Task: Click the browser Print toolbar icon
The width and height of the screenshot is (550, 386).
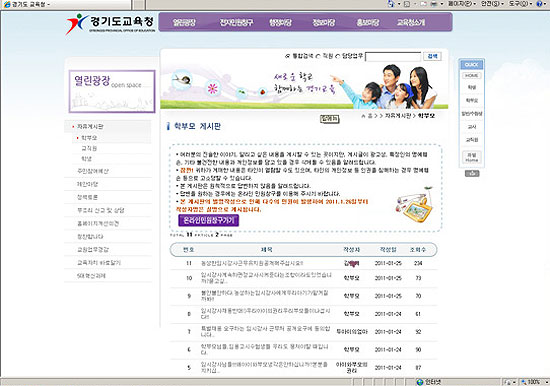Action: click(x=434, y=4)
